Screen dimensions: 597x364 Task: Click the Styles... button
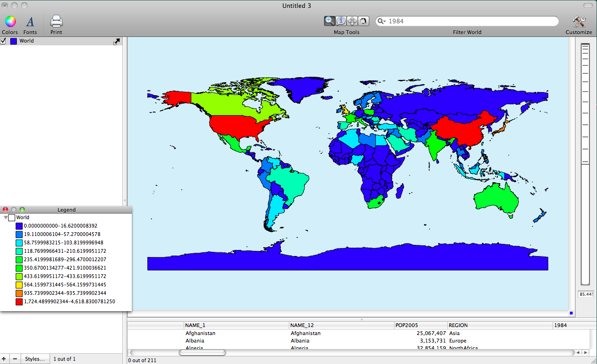click(x=35, y=359)
